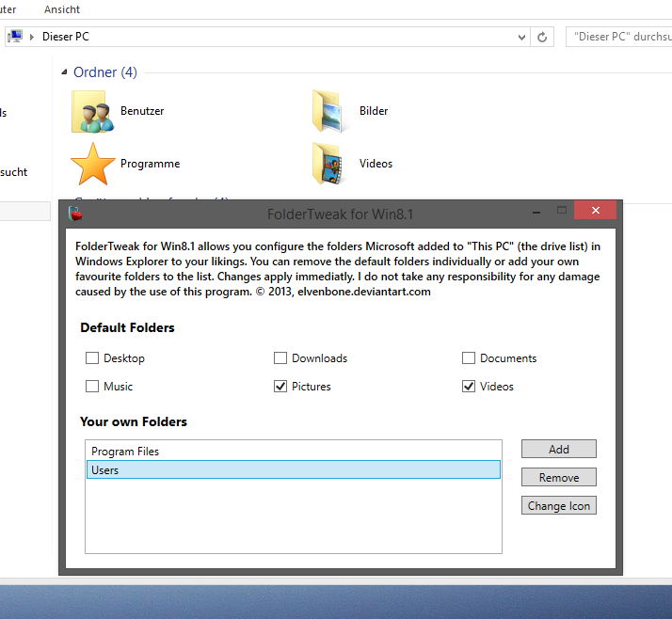Click the Videos folder name in Explorer
672x619 pixels.
pos(376,164)
